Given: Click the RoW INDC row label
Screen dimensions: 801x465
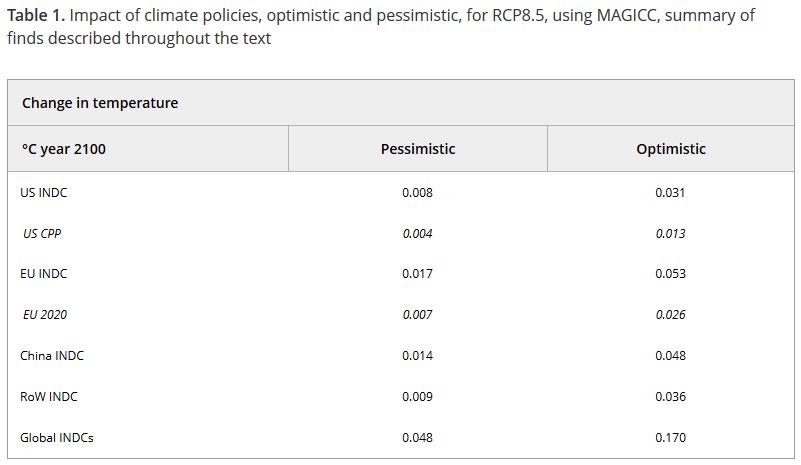Looking at the screenshot, I should click(x=49, y=396).
